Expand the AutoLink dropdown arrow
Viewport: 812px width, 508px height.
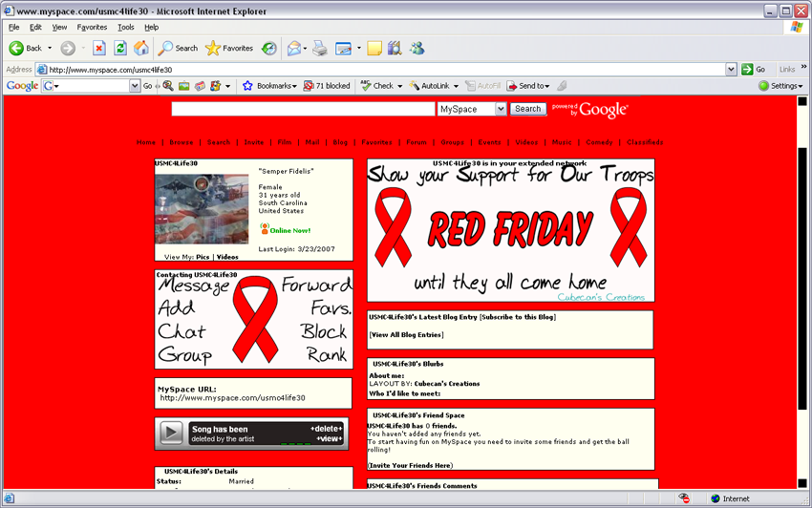[x=456, y=86]
